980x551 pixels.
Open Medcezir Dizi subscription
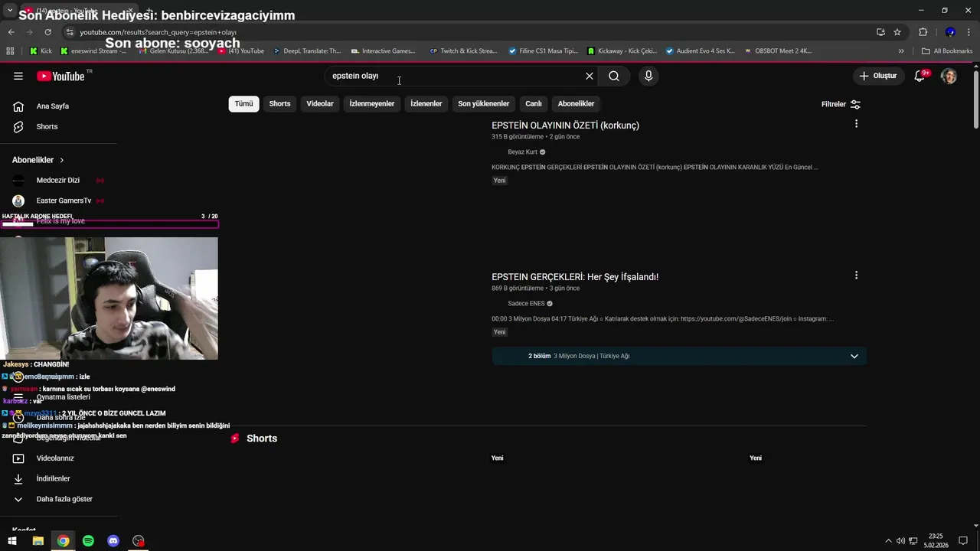pos(59,181)
